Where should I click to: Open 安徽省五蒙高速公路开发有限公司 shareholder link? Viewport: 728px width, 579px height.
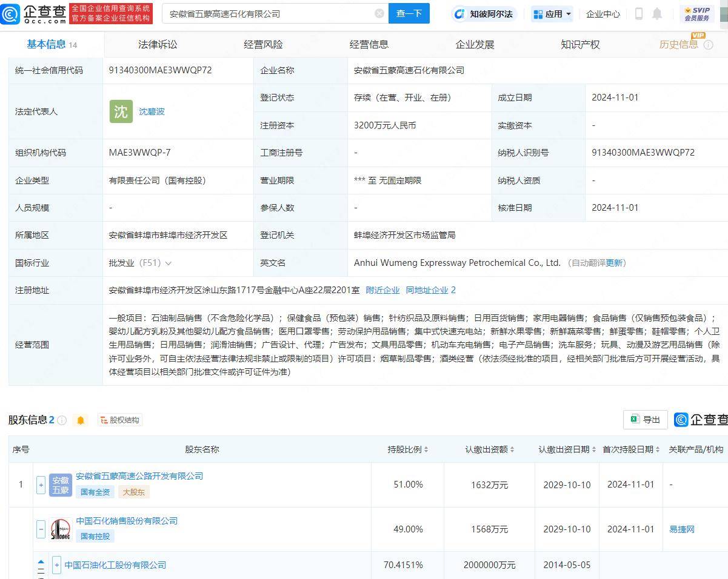(x=139, y=476)
